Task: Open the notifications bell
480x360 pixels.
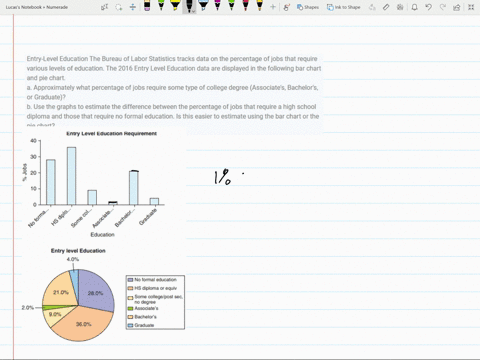Action: point(414,7)
